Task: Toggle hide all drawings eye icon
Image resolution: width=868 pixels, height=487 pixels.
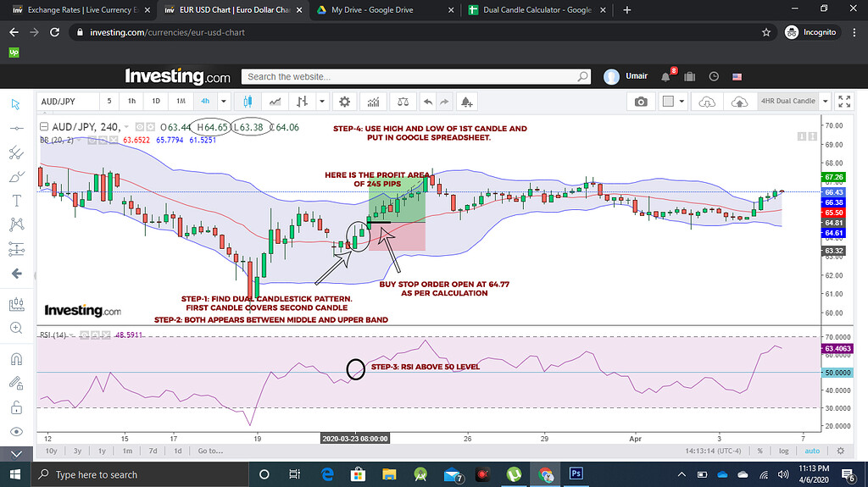Action: pos(16,430)
